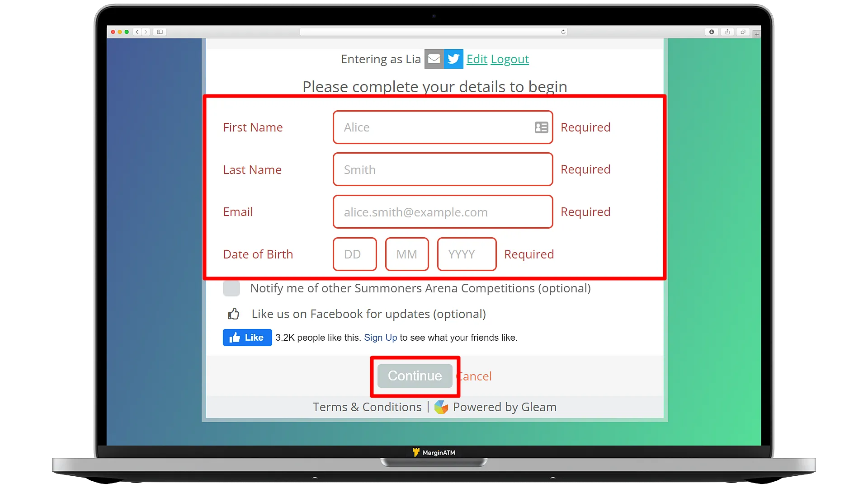This screenshot has width=868, height=488.
Task: Click the Edit profile link
Action: coord(477,59)
